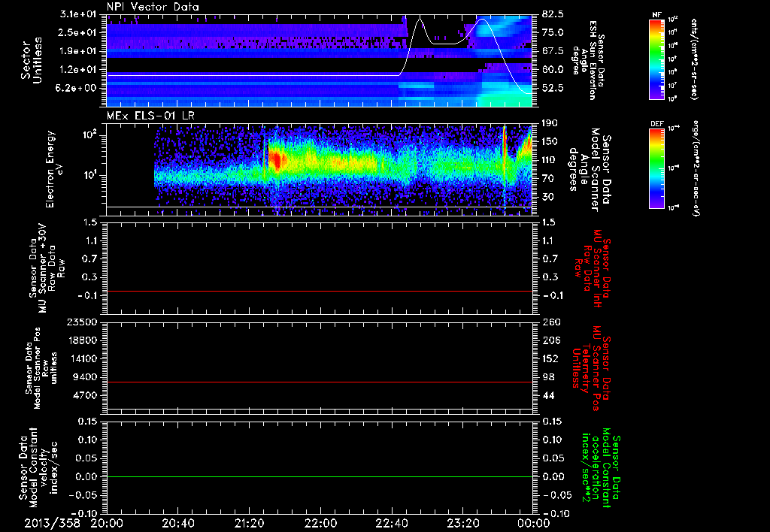The image size is (770, 532).
Task: Click the '260' telemetry tick label
Action: click(x=551, y=322)
